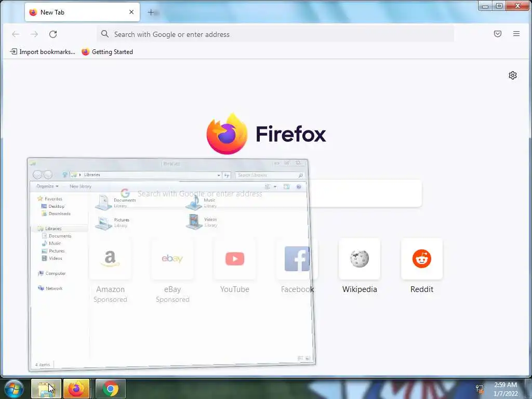Viewport: 532px width, 399px height.
Task: Open Music library in Libraries window
Action: (202, 203)
